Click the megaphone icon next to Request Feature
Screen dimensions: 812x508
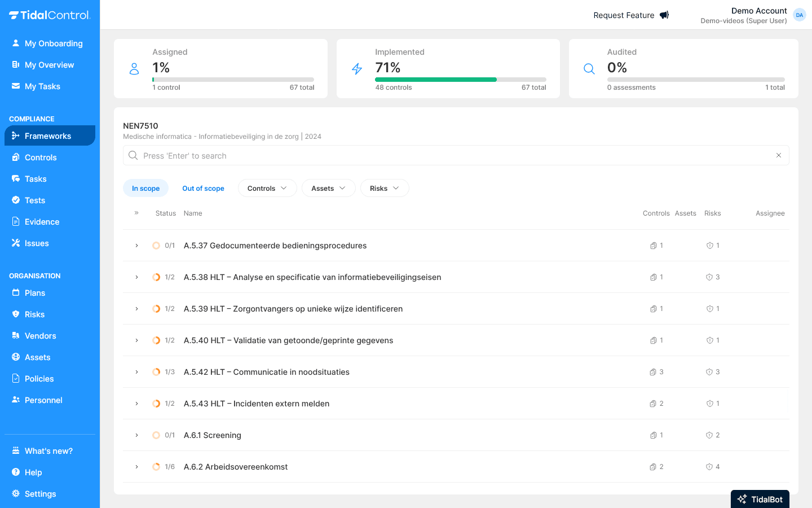pos(664,15)
